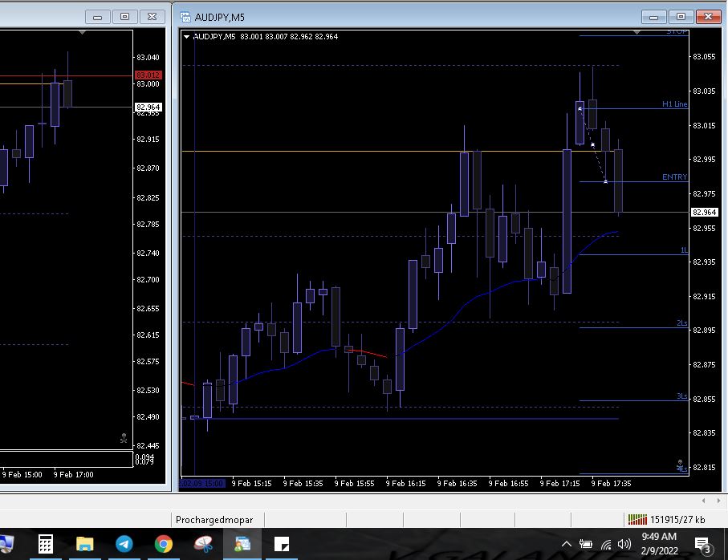Select the H1 Line label on chart
Viewport: 728px width, 560px height.
(x=674, y=103)
